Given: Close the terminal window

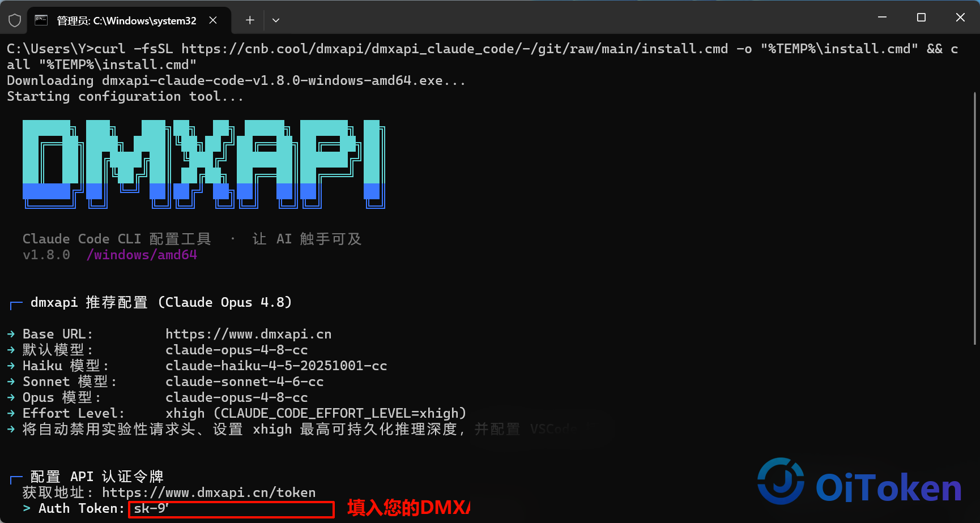Looking at the screenshot, I should (x=960, y=18).
